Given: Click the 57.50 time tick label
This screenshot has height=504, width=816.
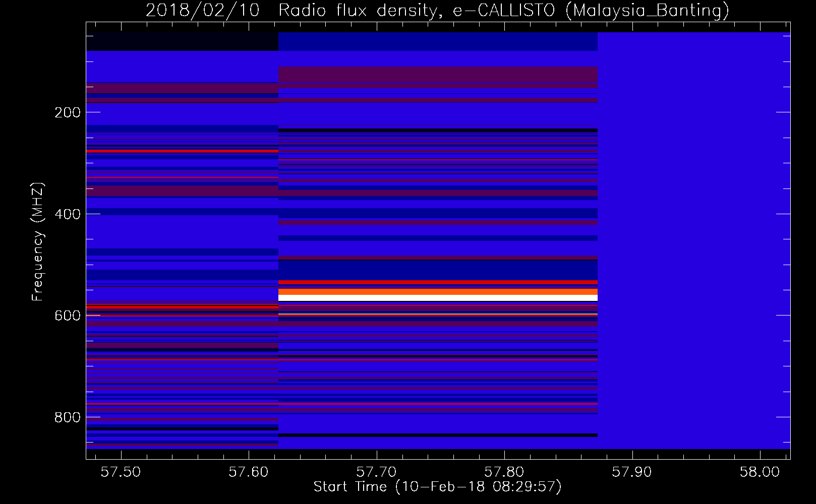Looking at the screenshot, I should click(121, 472).
